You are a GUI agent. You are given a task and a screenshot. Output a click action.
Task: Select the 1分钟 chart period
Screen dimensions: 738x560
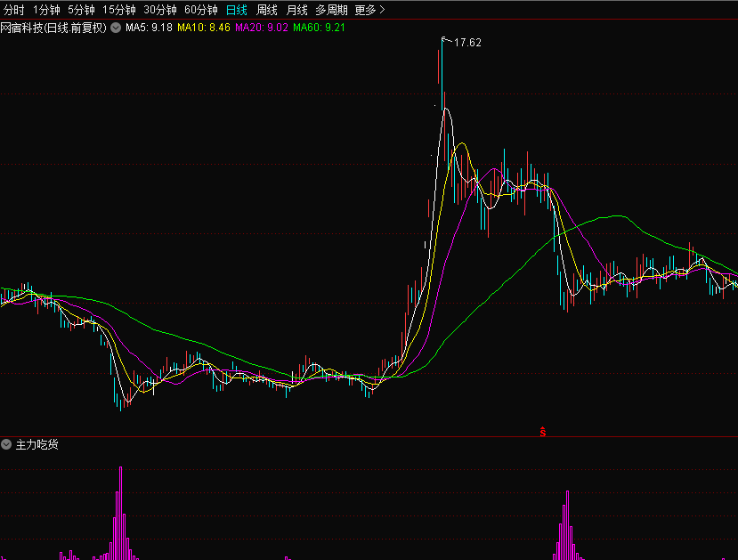tap(46, 10)
